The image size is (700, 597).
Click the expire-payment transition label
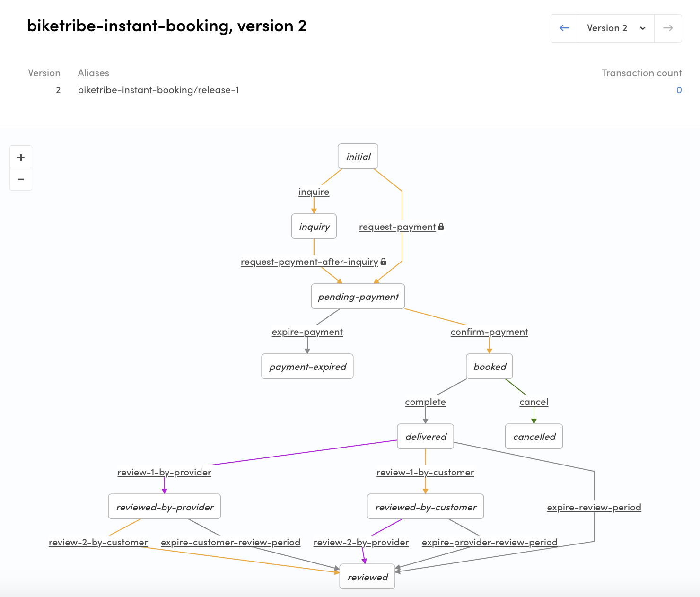[307, 332]
